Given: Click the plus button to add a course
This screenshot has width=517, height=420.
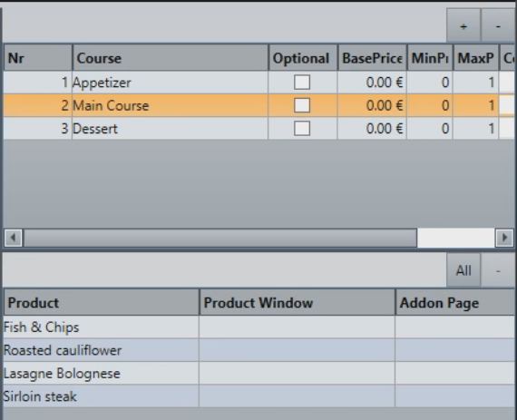Looking at the screenshot, I should [x=463, y=26].
